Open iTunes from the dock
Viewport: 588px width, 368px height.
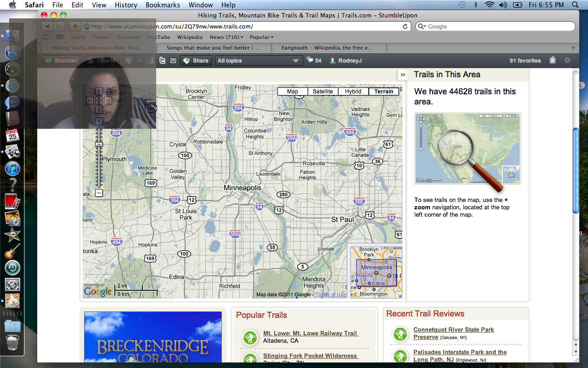12,168
